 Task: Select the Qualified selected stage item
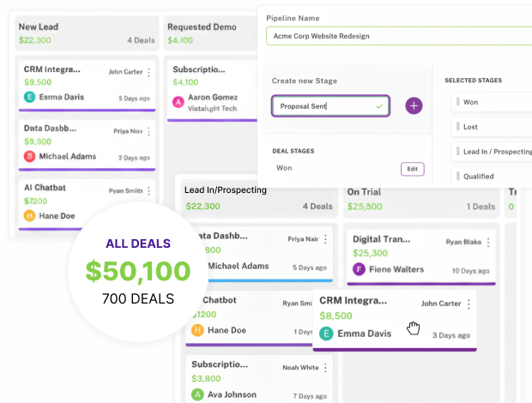click(492, 175)
